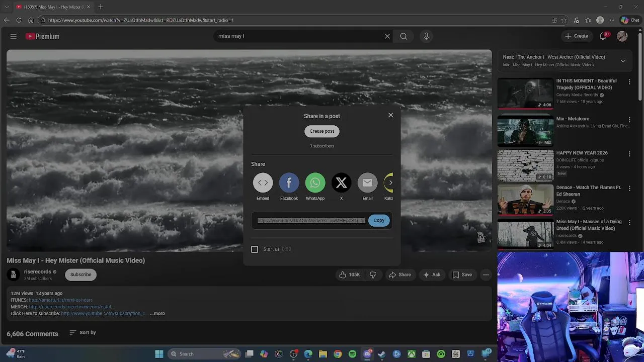Viewport: 644px width, 362px height.
Task: Like the video (105K)
Action: click(349, 275)
